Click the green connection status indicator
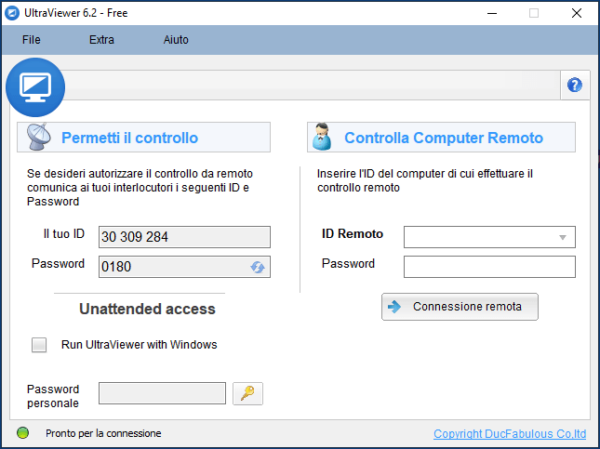Image resolution: width=600 pixels, height=449 pixels. 23,433
